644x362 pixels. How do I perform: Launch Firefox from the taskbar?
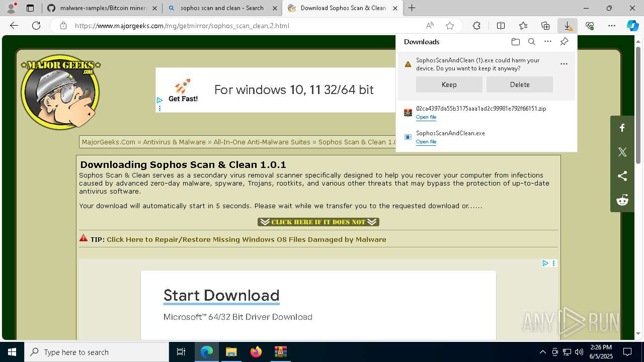pos(256,352)
